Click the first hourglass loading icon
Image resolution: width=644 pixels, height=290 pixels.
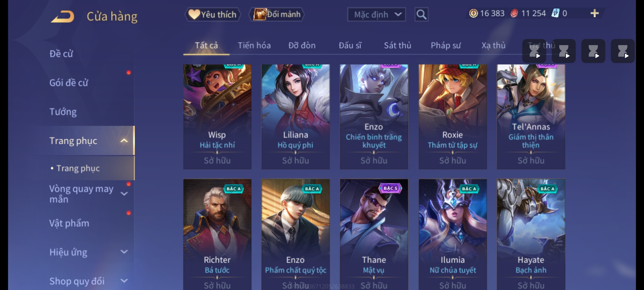(534, 51)
